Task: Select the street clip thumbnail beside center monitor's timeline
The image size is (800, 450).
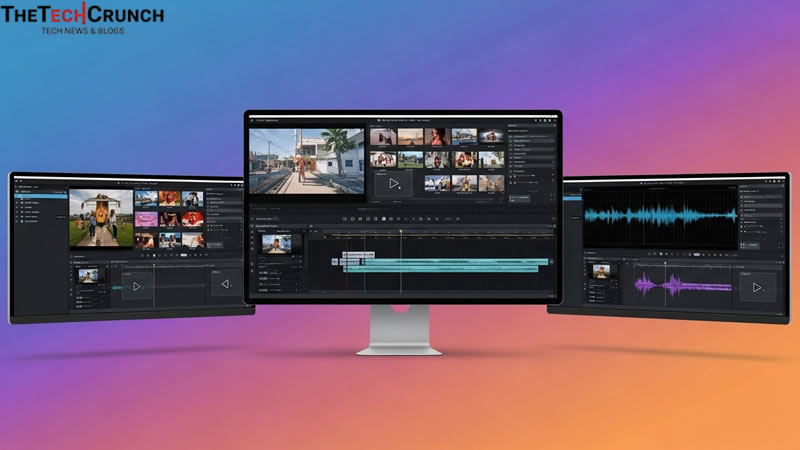Action: 277,244
